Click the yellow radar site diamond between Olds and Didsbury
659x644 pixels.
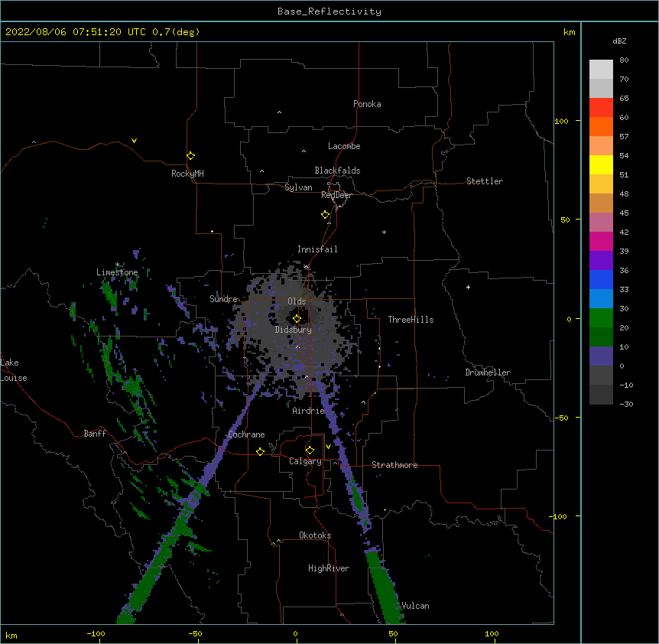[x=297, y=319]
